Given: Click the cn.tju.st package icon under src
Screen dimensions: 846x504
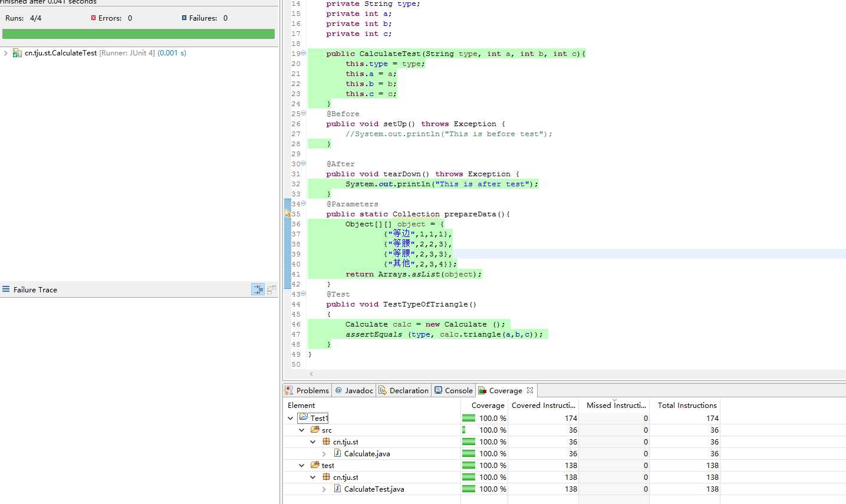Looking at the screenshot, I should 326,442.
